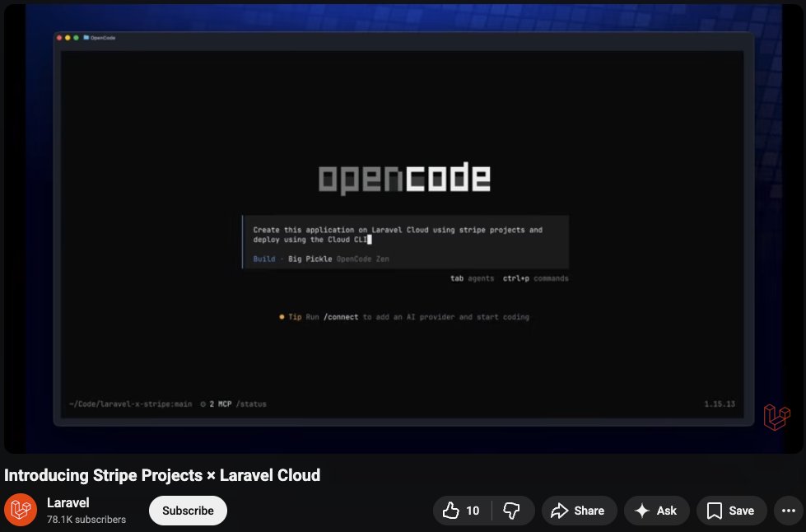
Task: Click the prompt text box in terminal
Action: [x=406, y=242]
